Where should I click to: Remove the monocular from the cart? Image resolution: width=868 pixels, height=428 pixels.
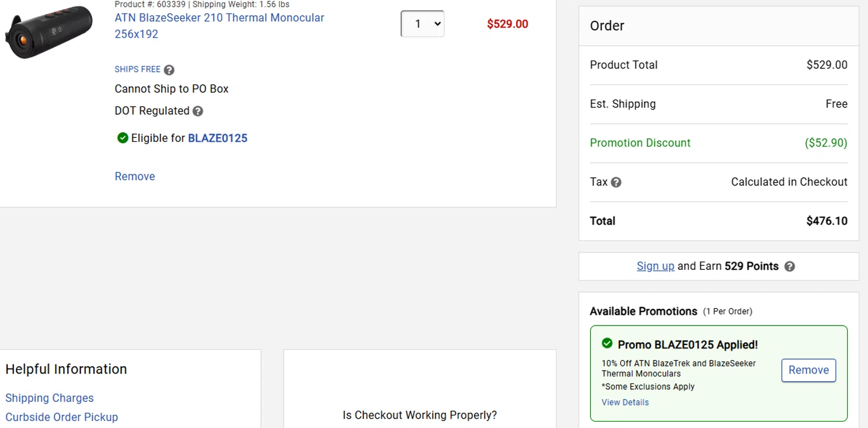point(135,177)
